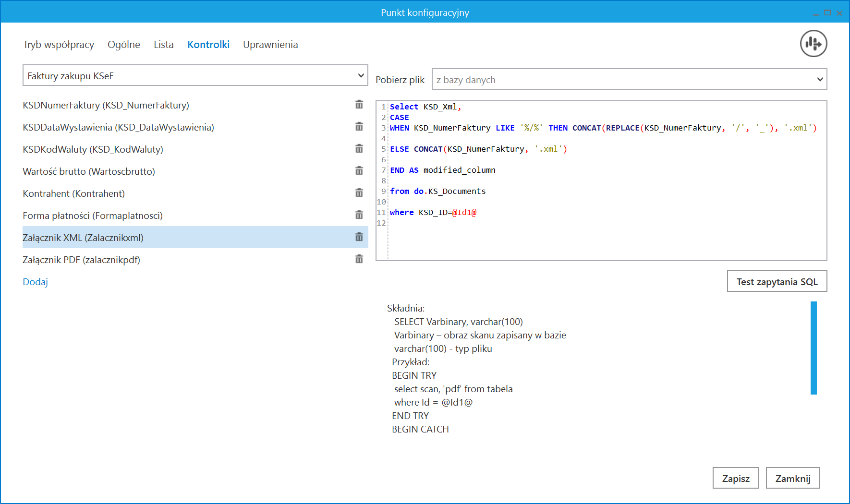Viewport: 850px width, 504px height.
Task: Click the Test zapytania SQL button
Action: (x=777, y=282)
